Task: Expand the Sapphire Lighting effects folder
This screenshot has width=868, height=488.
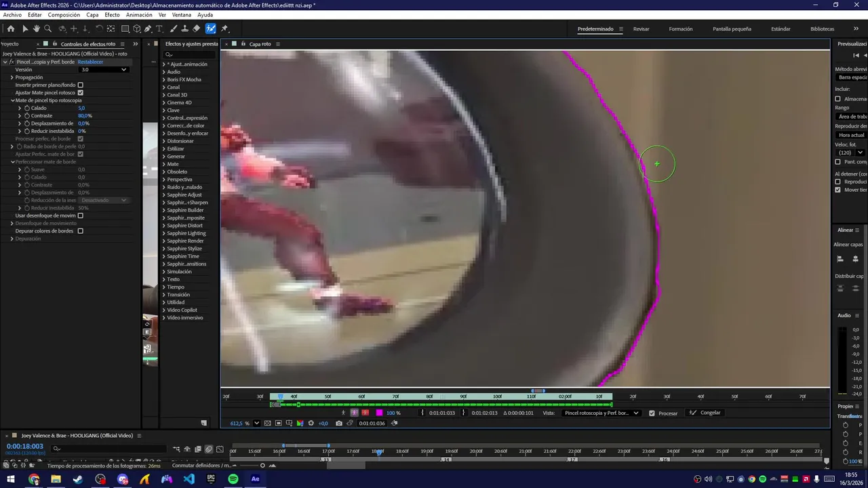Action: click(163, 233)
